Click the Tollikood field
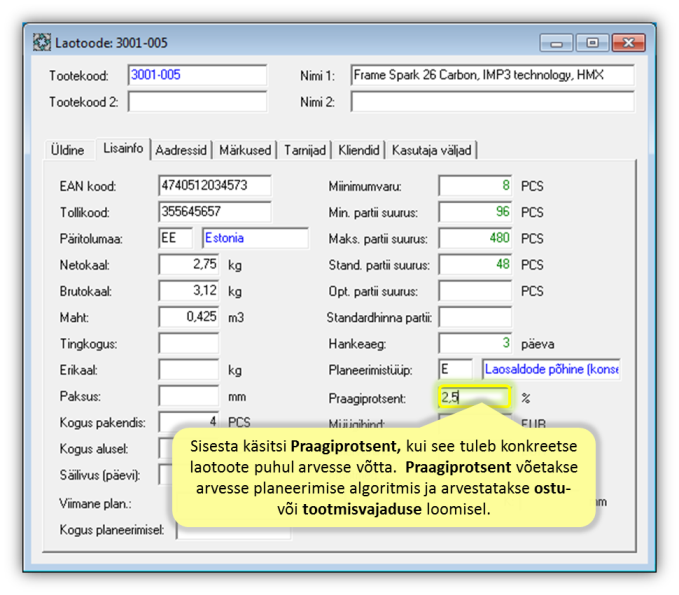The height and width of the screenshot is (595, 679). click(x=215, y=212)
